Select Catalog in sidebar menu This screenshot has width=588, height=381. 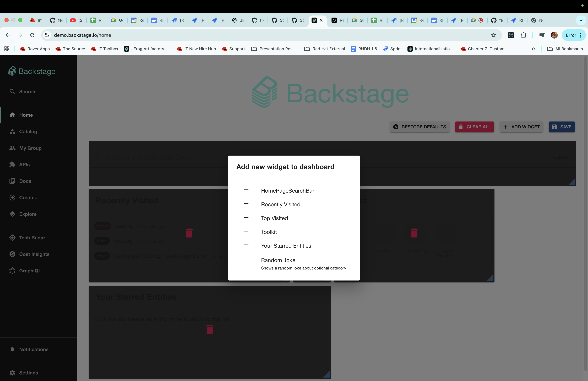28,131
